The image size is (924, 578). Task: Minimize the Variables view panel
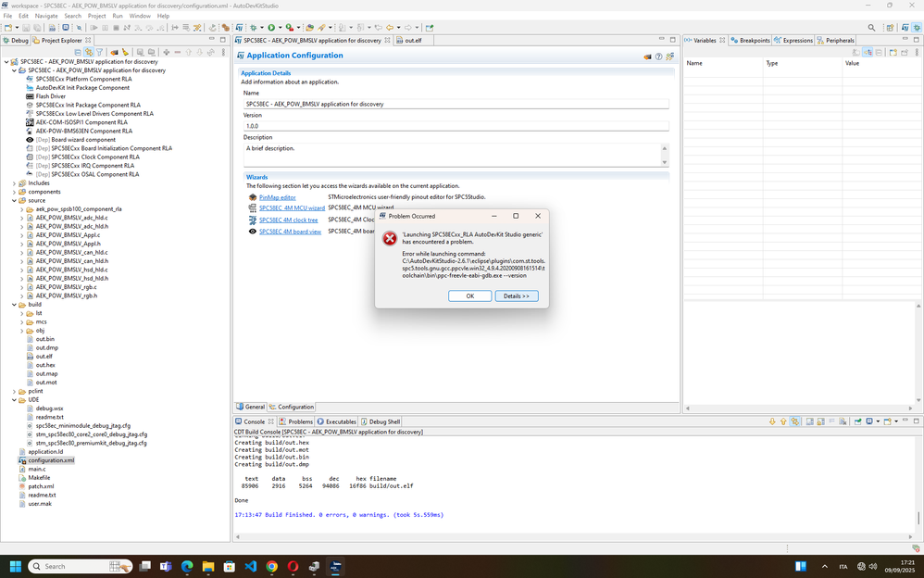coord(905,40)
